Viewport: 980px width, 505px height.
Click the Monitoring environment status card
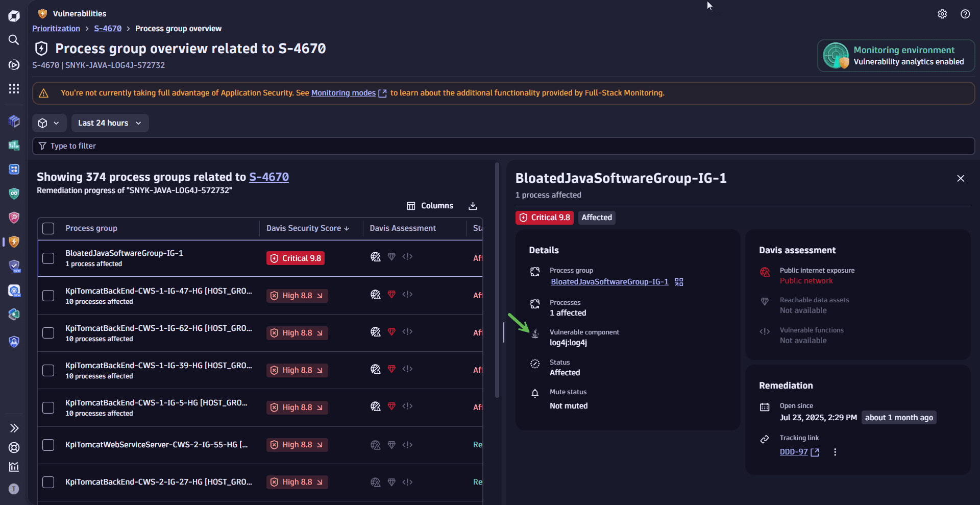point(896,56)
